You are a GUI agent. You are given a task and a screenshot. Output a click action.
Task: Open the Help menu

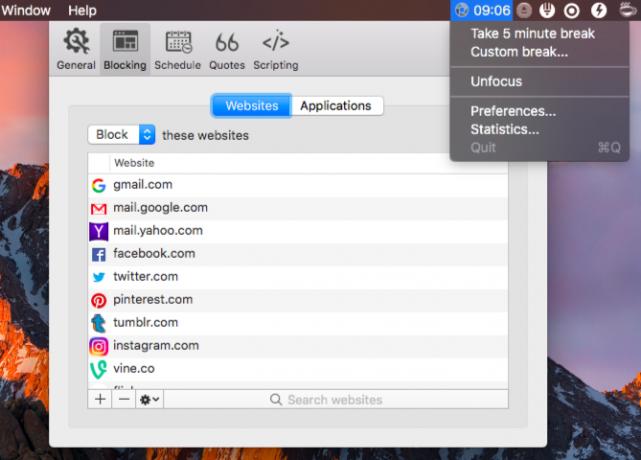point(82,10)
